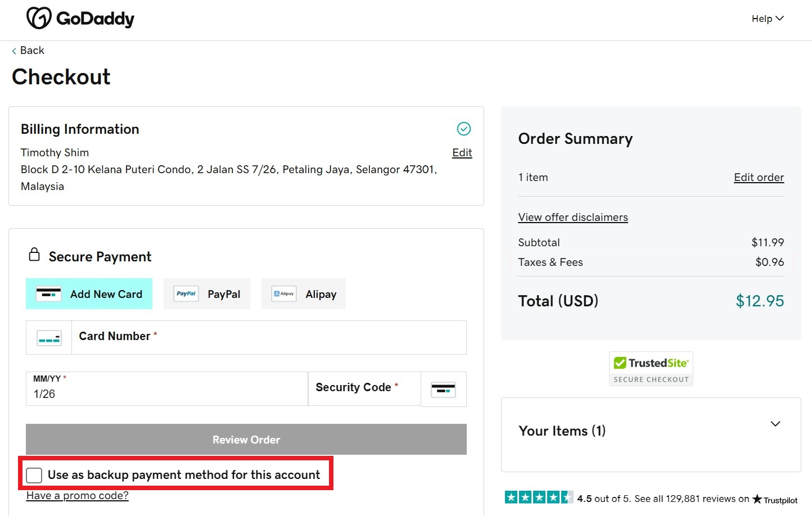The image size is (812, 516).
Task: Select the Add New Card tab
Action: 89,293
